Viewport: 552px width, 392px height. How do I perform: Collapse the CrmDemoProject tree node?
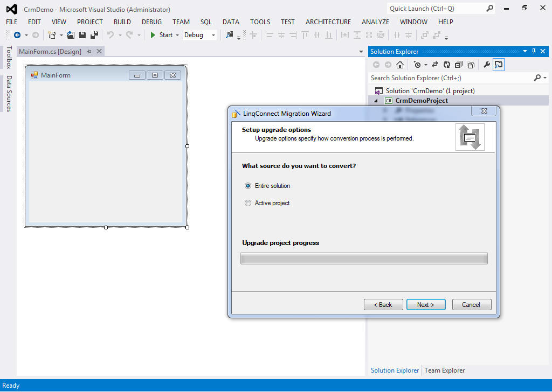pyautogui.click(x=376, y=101)
